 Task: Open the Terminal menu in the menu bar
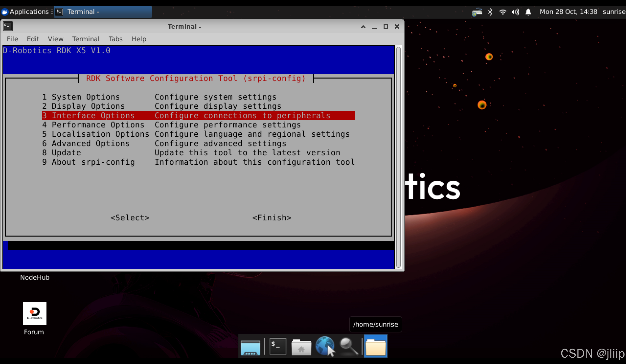[x=86, y=39]
